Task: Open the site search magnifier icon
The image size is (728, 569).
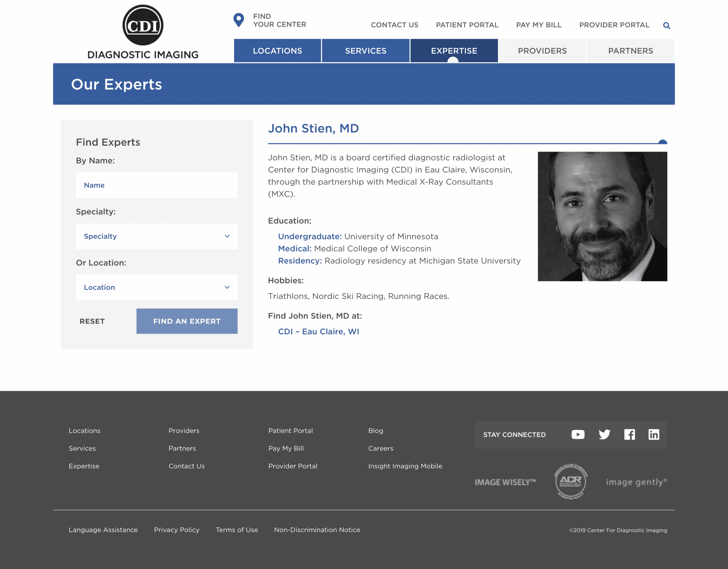Action: point(666,25)
